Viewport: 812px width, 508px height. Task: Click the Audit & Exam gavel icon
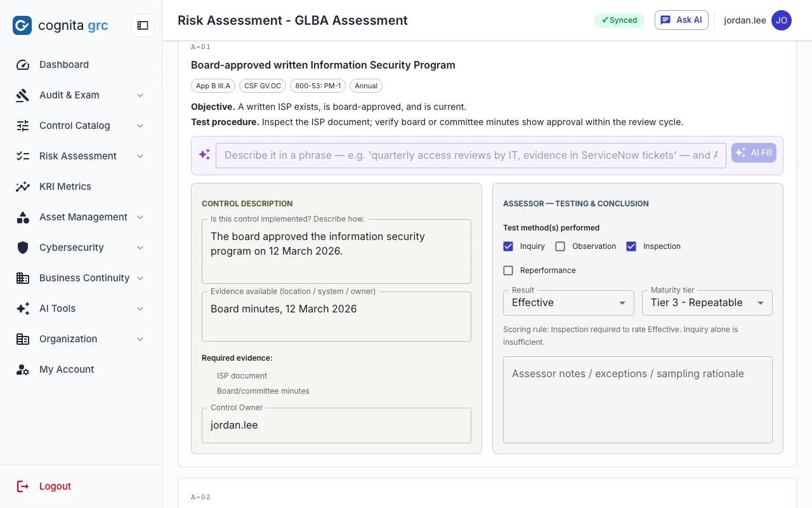23,95
